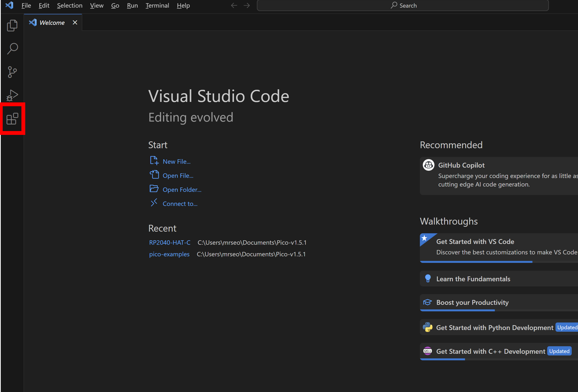Click the Open File... link

[x=178, y=176]
